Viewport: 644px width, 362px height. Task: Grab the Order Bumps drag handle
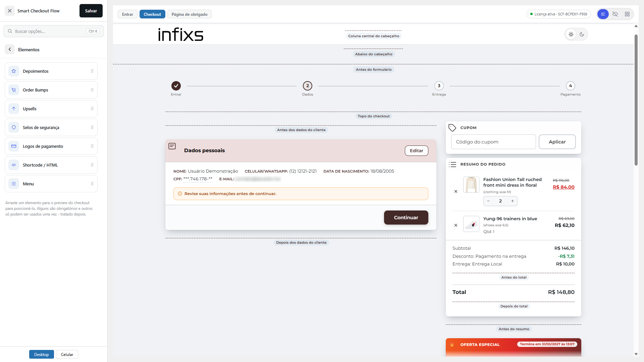point(92,90)
